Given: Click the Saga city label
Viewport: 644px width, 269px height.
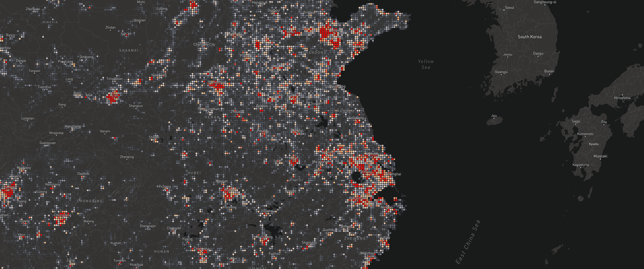Looking at the screenshot, I should coord(576,121).
